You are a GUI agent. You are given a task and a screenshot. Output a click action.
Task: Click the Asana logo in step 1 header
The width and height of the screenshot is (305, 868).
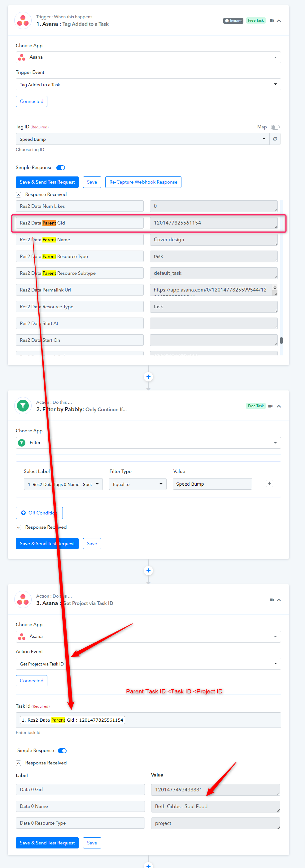pyautogui.click(x=23, y=20)
